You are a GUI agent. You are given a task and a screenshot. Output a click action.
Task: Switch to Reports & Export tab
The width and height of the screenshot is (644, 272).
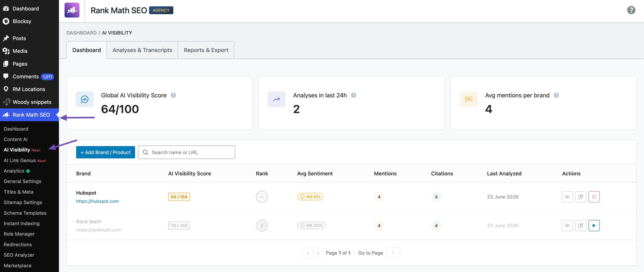tap(206, 50)
